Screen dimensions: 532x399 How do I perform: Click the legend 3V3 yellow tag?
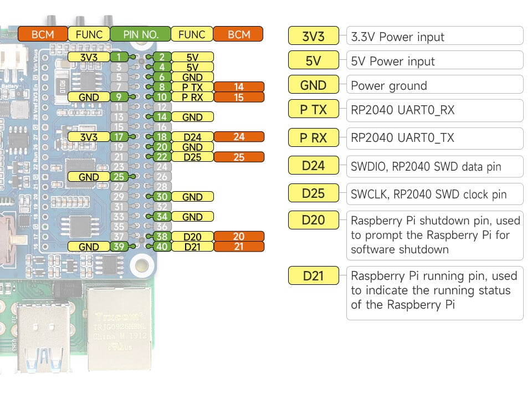pyautogui.click(x=314, y=35)
